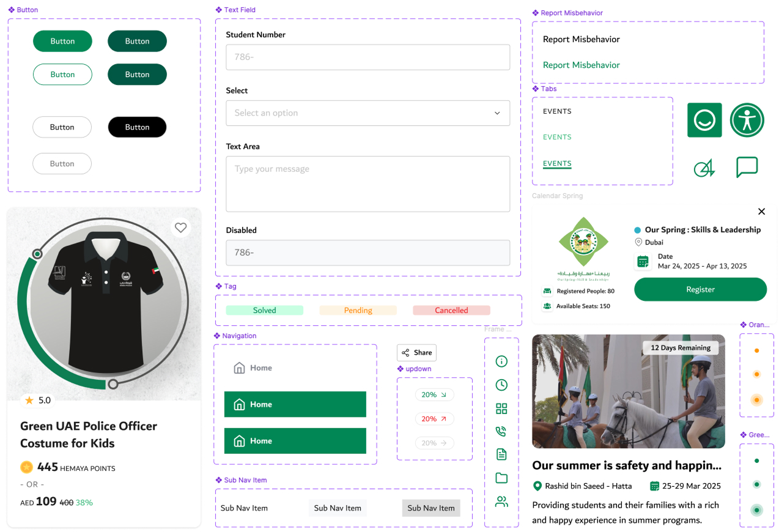Click the users group icon
This screenshot has height=532, width=779.
click(501, 502)
